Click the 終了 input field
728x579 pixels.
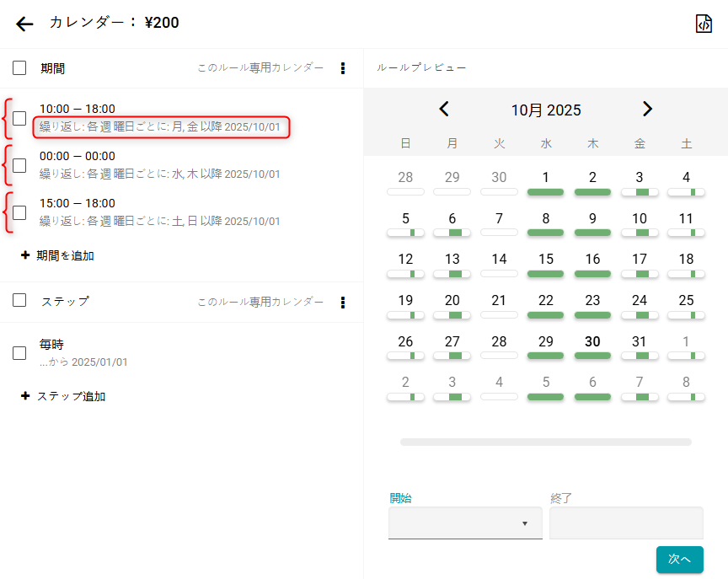(x=626, y=523)
